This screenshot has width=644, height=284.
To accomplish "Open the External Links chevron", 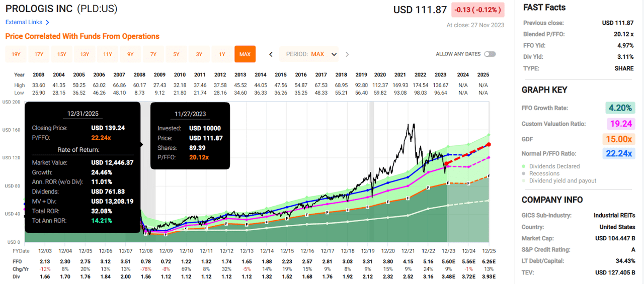I will click(47, 22).
